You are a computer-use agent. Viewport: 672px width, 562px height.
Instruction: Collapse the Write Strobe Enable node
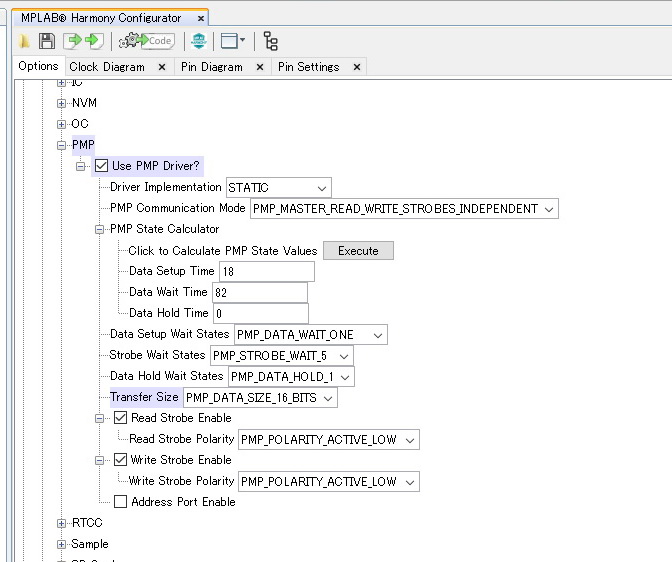(99, 460)
